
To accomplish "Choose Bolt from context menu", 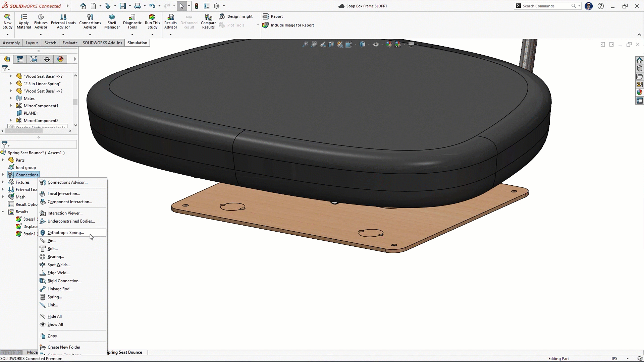I will 72,249.
